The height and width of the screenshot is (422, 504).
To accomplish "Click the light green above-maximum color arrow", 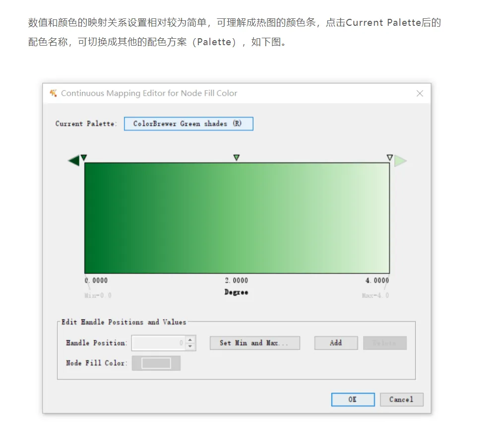I will point(400,160).
